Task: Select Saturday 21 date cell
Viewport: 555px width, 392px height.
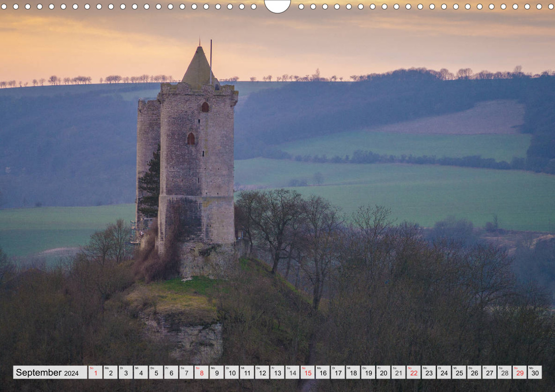Action: click(x=398, y=373)
